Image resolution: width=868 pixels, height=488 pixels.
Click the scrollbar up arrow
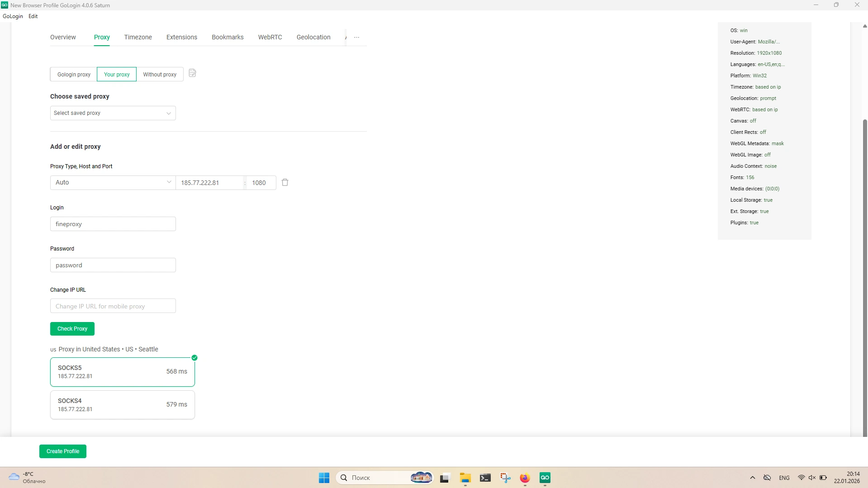(865, 26)
